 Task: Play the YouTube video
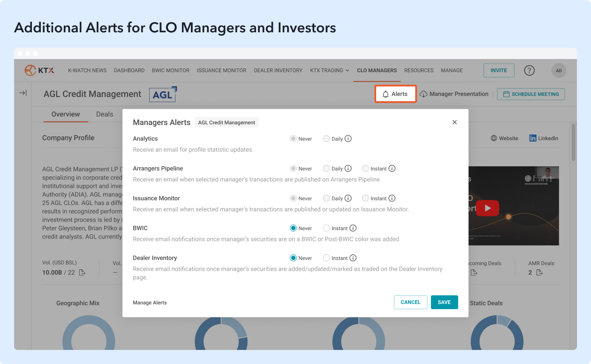point(487,208)
